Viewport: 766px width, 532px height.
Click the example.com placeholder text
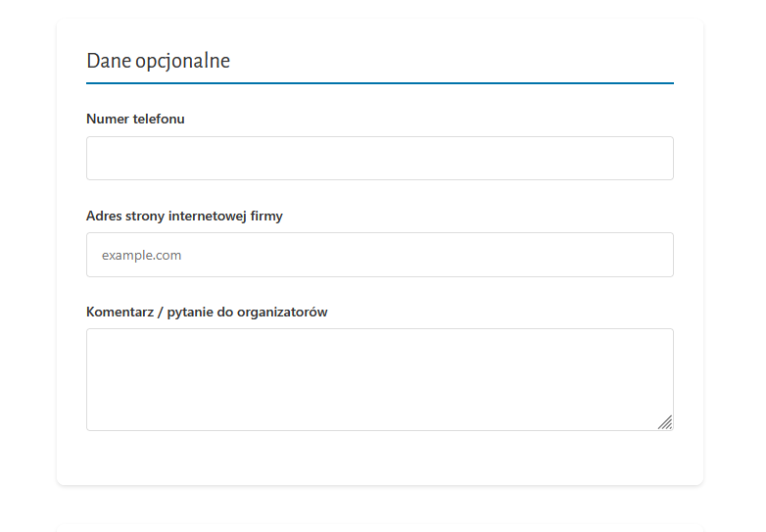[141, 255]
